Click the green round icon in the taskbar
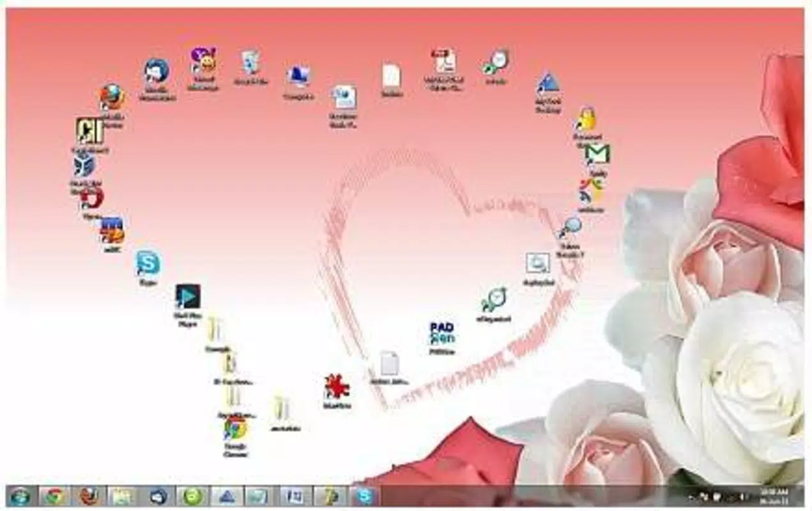812x511 pixels. pos(191,496)
